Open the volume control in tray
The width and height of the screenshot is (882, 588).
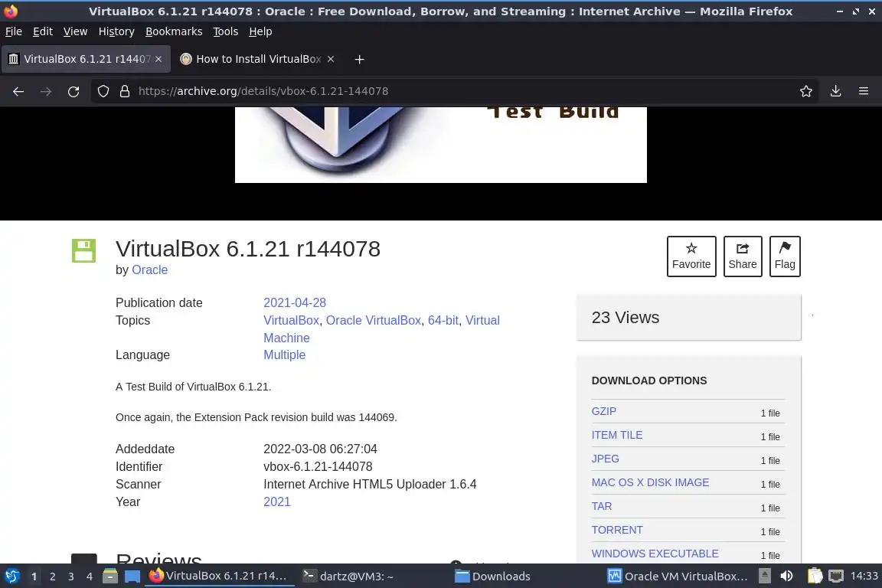786,577
